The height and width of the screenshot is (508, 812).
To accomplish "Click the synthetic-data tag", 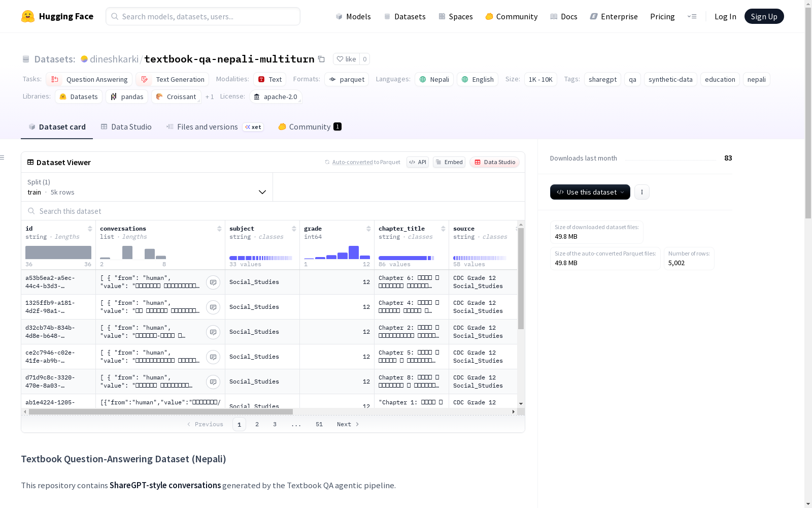I will 670,79.
